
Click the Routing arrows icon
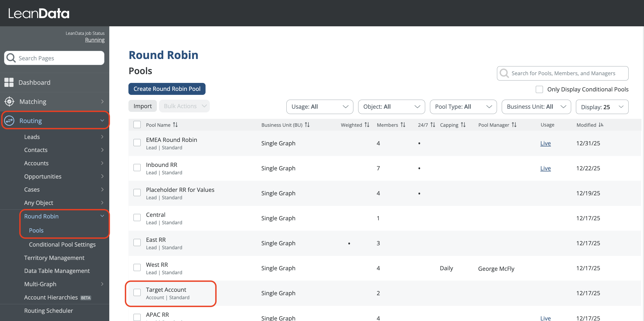9,121
